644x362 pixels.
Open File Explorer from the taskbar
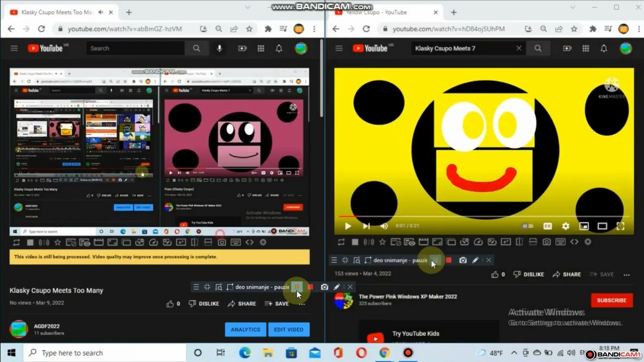coord(268,353)
